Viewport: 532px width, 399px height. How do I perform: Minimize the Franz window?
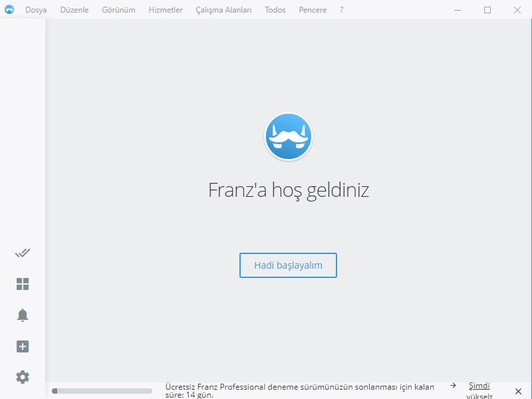point(458,10)
